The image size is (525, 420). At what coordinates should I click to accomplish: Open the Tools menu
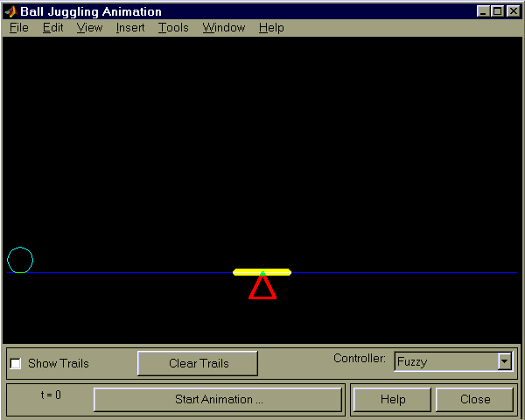173,27
